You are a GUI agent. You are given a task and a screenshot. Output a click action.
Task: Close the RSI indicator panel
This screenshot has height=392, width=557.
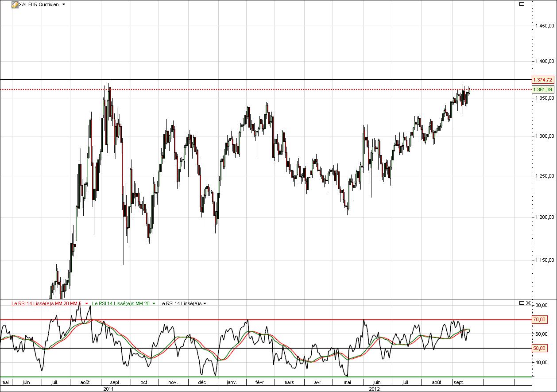pos(528,303)
